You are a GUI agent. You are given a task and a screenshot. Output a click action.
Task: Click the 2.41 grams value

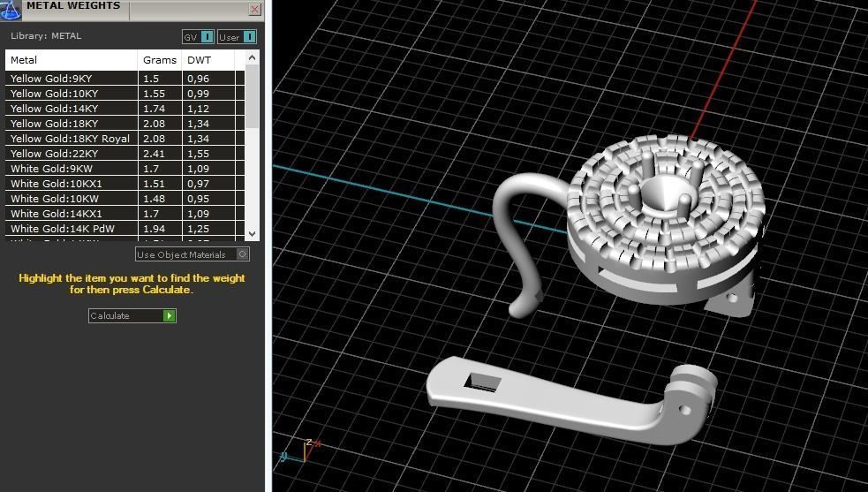(x=154, y=154)
